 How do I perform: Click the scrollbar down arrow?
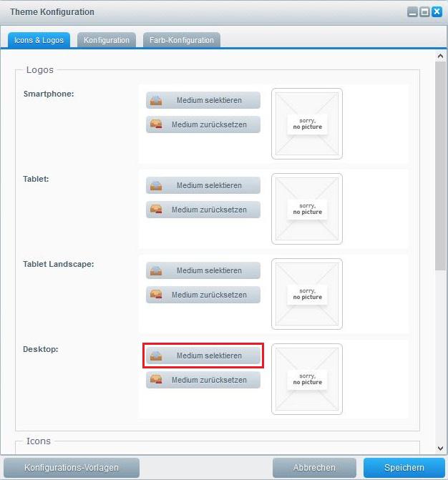[441, 449]
